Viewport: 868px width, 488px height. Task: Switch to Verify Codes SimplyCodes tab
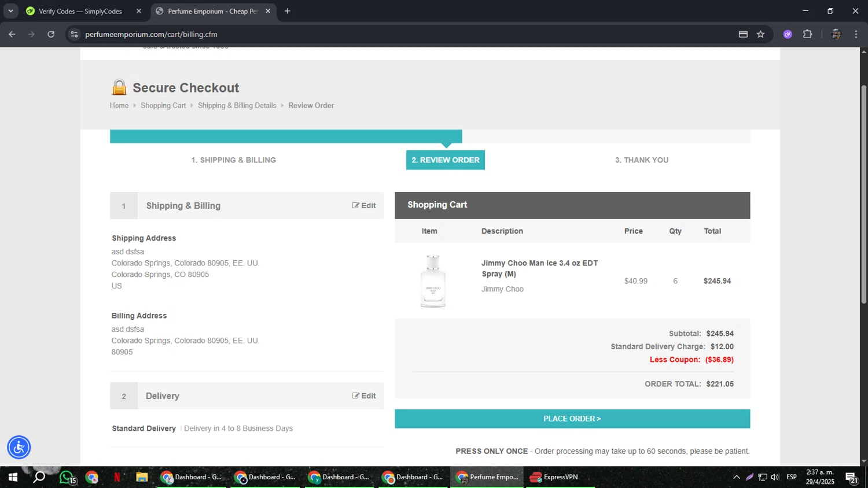80,11
